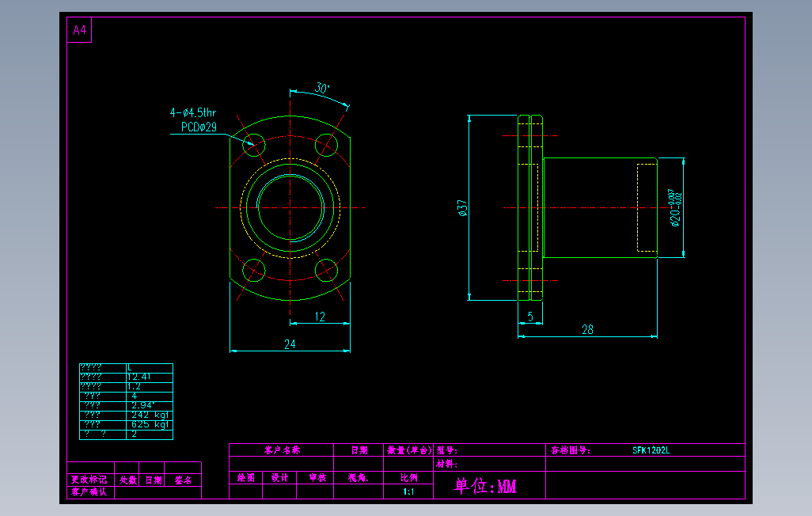Select the '审核' cell

[317, 478]
